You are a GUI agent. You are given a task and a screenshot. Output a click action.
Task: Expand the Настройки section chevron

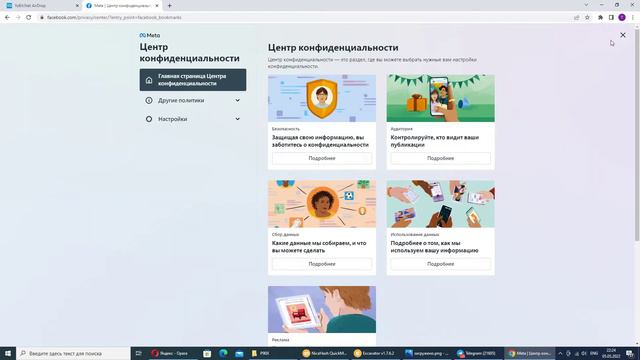tap(238, 119)
